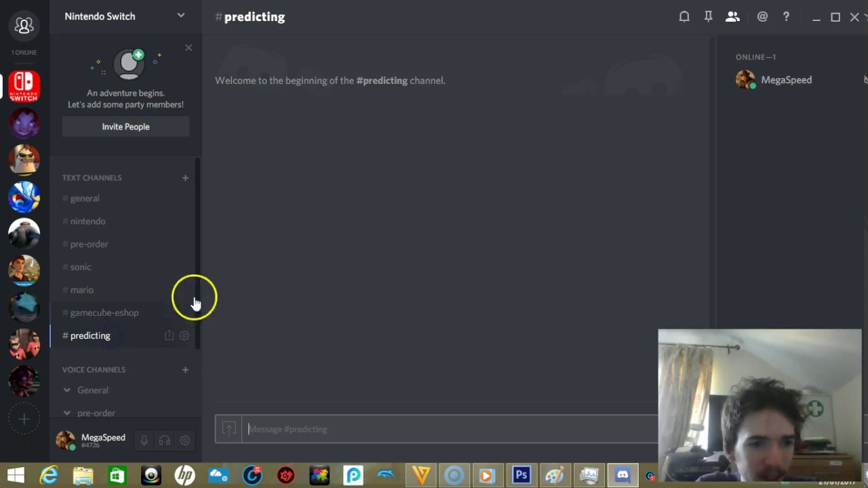
Task: Open HP app from the taskbar
Action: point(184,475)
